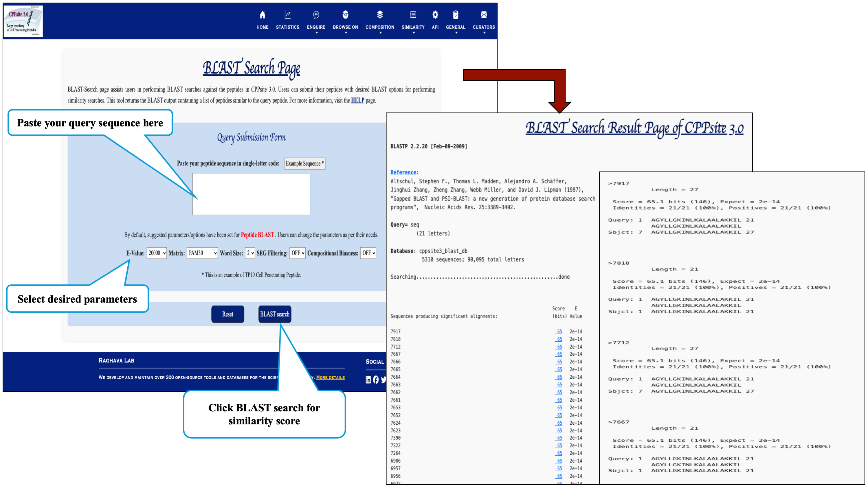Toggle the Compositional Biasness OFF selector
Image resolution: width=868 pixels, height=488 pixels.
coord(368,253)
